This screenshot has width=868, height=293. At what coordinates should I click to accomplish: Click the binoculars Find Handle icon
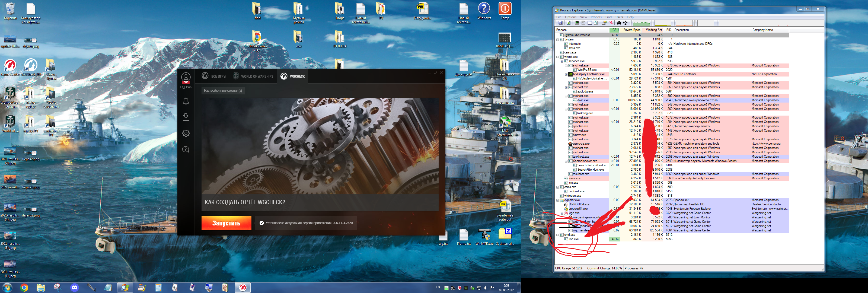(619, 23)
